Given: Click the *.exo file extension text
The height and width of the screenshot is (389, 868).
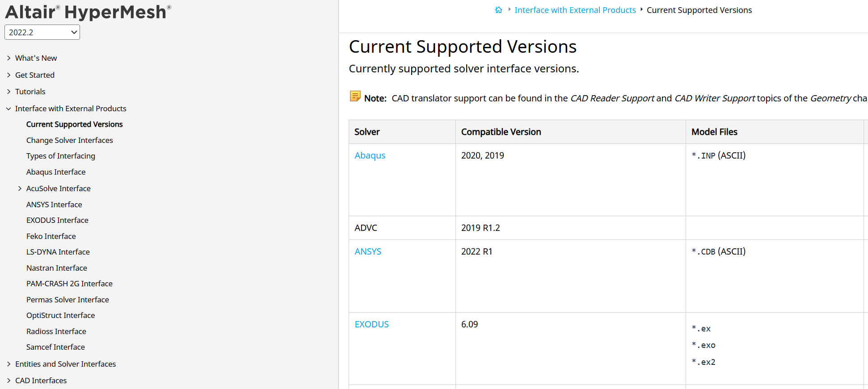Looking at the screenshot, I should click(704, 345).
